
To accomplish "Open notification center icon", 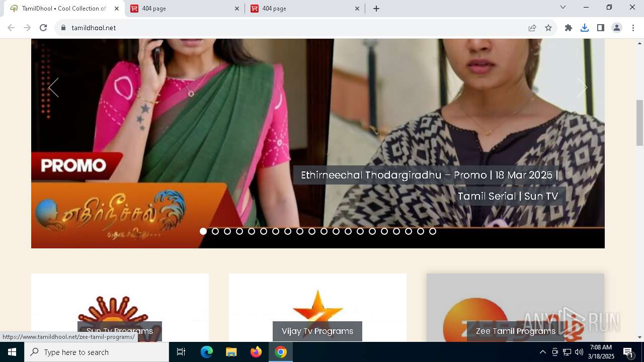I will point(628,352).
